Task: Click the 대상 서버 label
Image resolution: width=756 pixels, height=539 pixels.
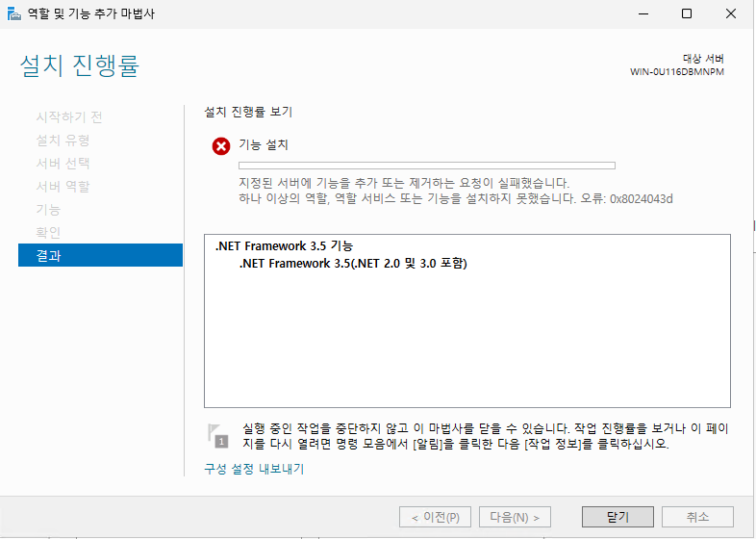Action: 703,59
